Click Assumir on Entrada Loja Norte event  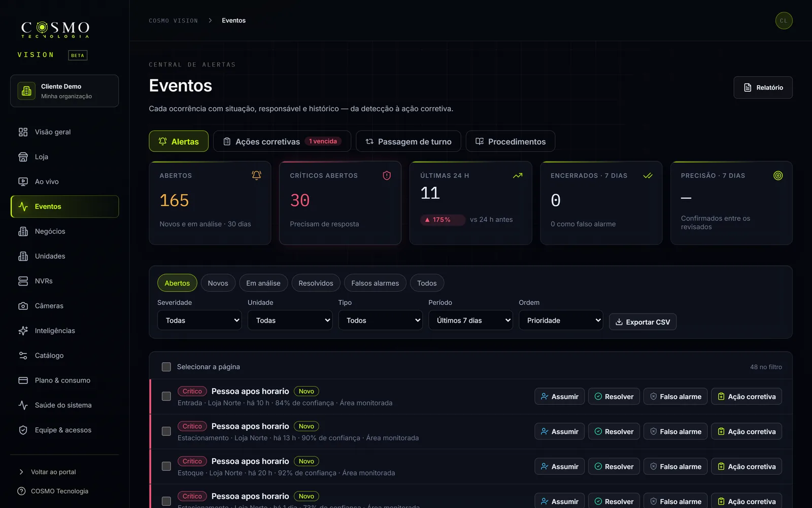pyautogui.click(x=559, y=397)
